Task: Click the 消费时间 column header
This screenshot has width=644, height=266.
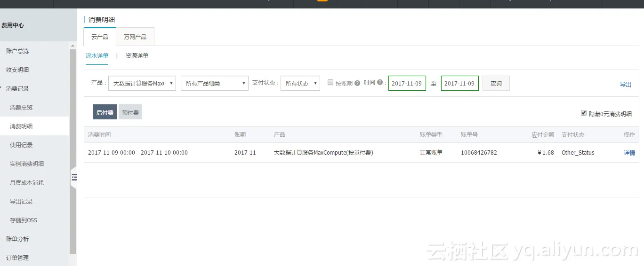Action: (x=99, y=134)
